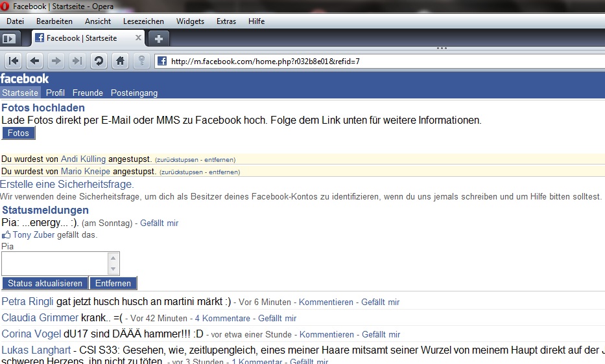Toggle the Opera panel sidebar button
This screenshot has width=605, height=364.
(x=9, y=39)
